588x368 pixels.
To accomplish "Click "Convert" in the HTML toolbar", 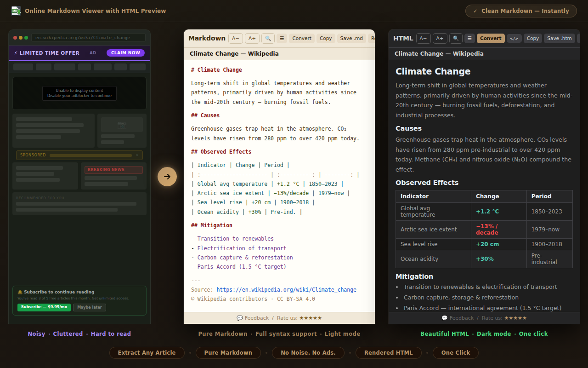I will coord(490,38).
